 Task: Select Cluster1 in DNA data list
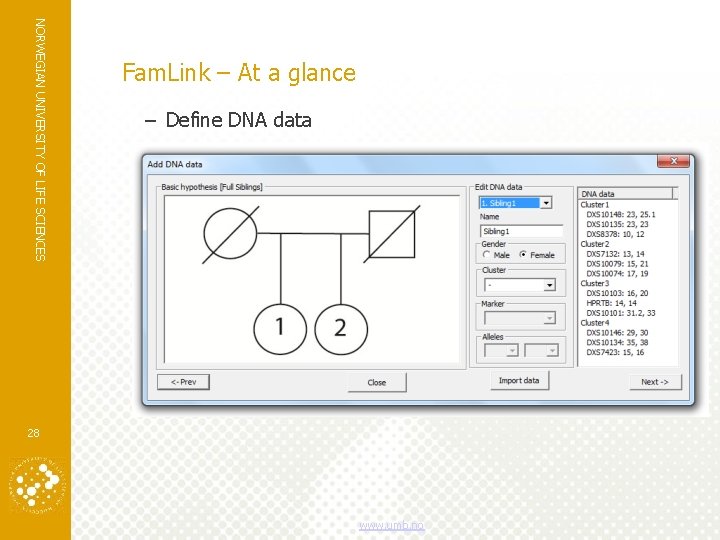point(595,205)
